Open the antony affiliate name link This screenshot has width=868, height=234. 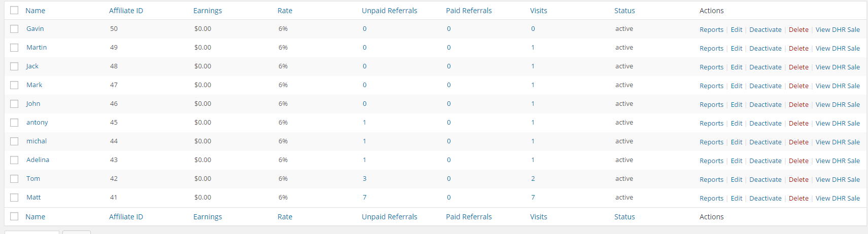click(x=37, y=123)
